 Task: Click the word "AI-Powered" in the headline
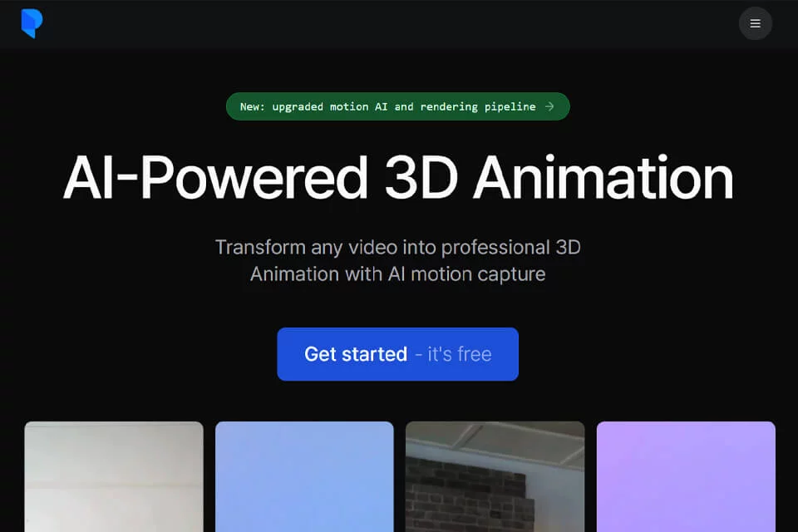[x=215, y=178]
